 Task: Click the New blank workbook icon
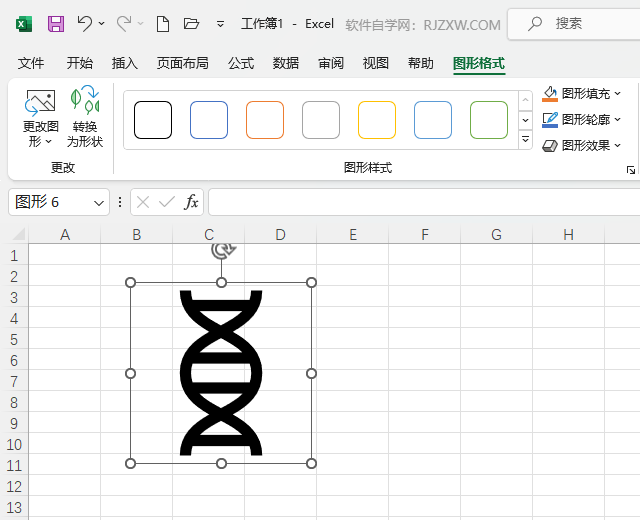pos(163,24)
